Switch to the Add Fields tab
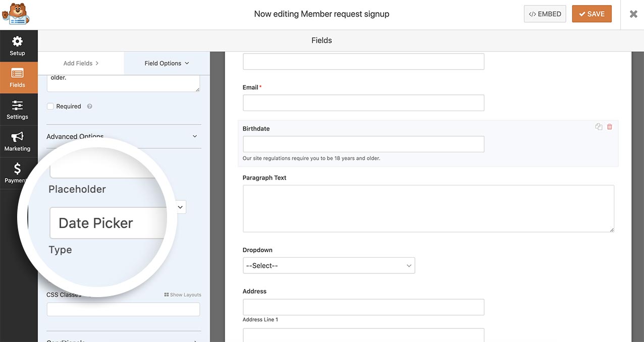 coord(81,63)
